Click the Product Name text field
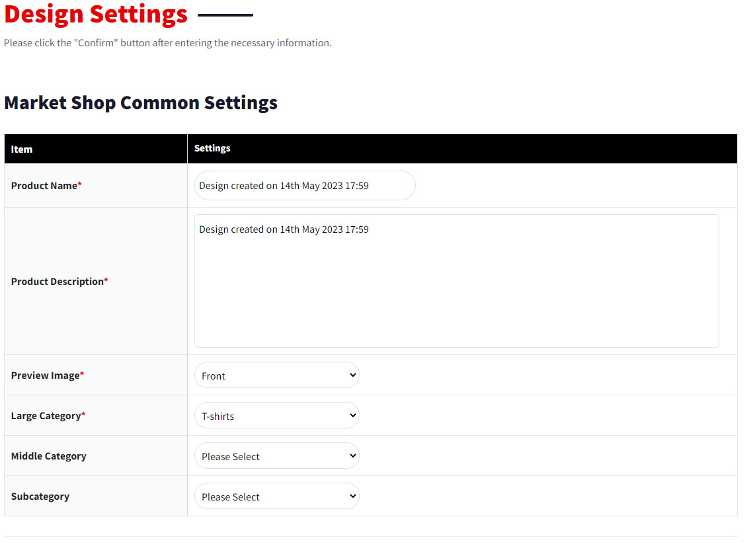 click(x=305, y=186)
